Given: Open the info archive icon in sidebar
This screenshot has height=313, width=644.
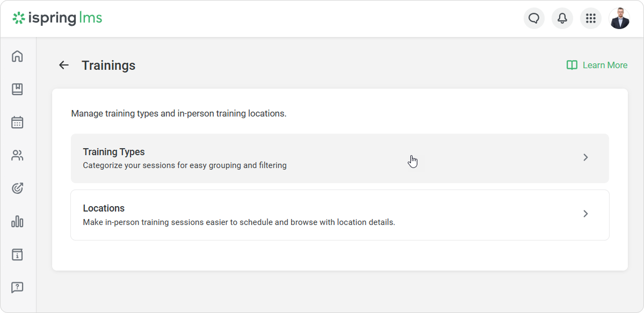Looking at the screenshot, I should click(17, 254).
